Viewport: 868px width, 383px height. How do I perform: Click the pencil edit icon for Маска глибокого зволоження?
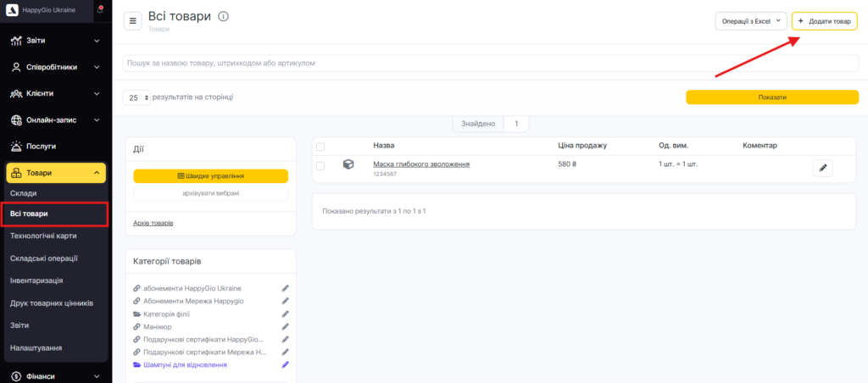pyautogui.click(x=822, y=168)
